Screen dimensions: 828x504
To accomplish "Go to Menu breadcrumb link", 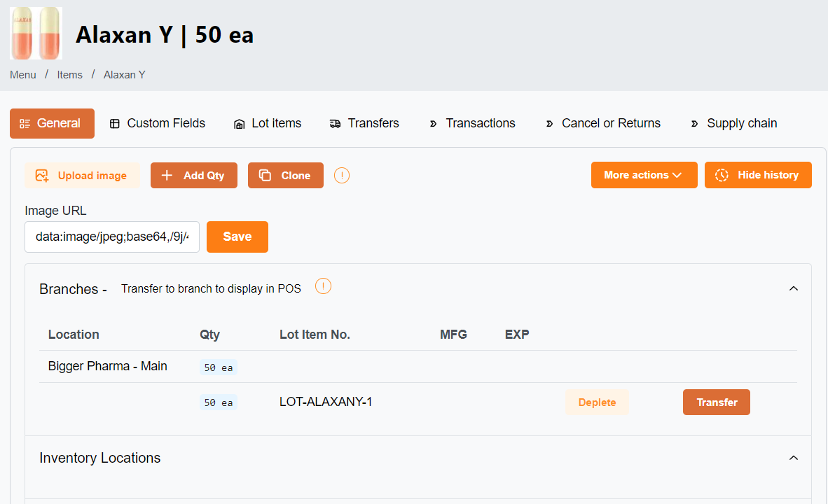I will (x=22, y=75).
